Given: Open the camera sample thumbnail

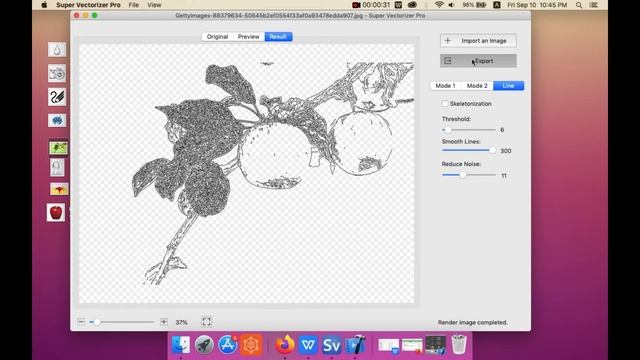Looking at the screenshot, I should (57, 73).
